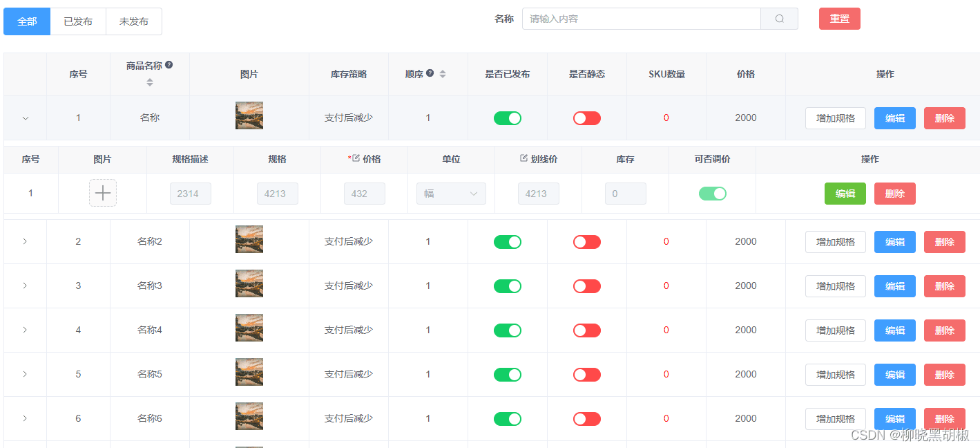Click sort arrows next to 顺序 header

443,74
